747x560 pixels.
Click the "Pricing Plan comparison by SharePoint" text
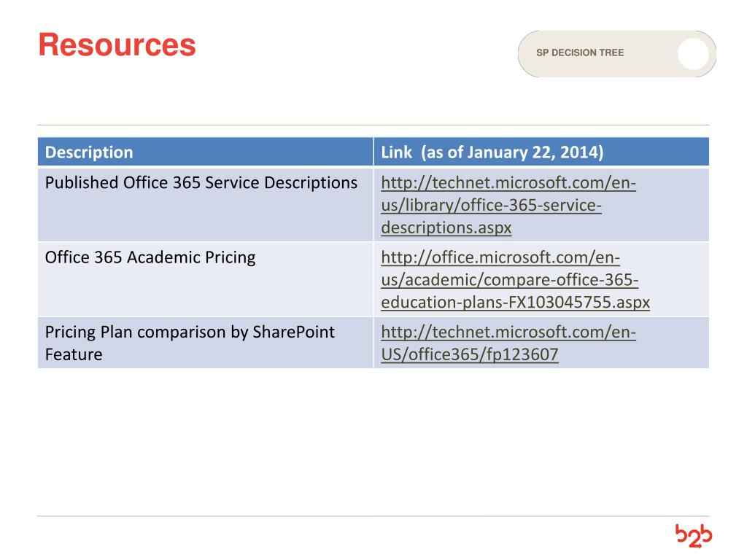(x=190, y=332)
